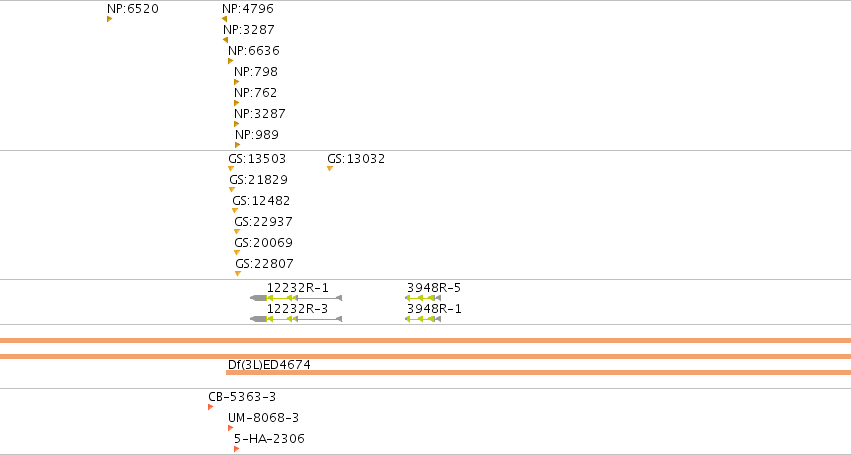Click the 12232R-3 gene model glyph
Screen dimensions: 851x455
[x=296, y=319]
